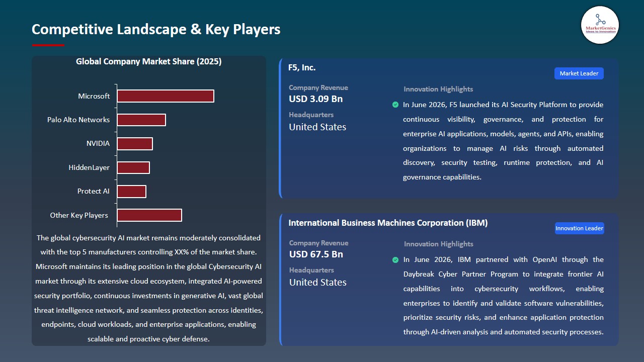
Task: Click the IBM Daybreak Cyber Partner Program paragraph
Action: tap(503, 296)
